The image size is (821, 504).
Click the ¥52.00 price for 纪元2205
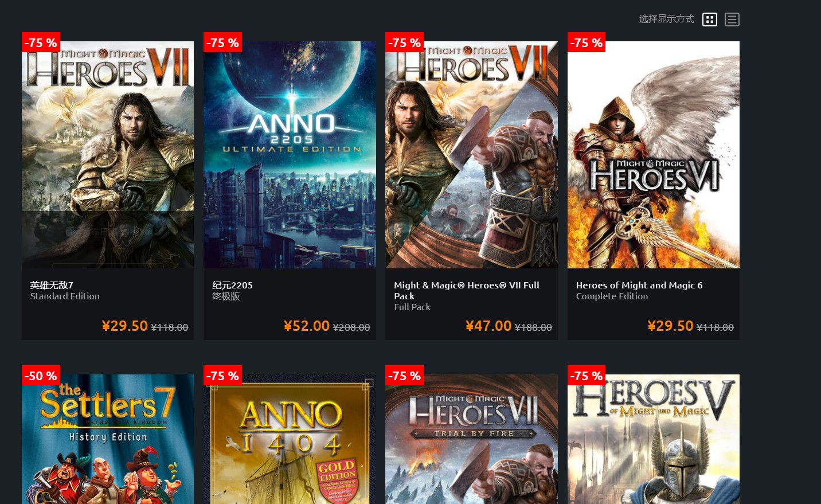pos(307,326)
